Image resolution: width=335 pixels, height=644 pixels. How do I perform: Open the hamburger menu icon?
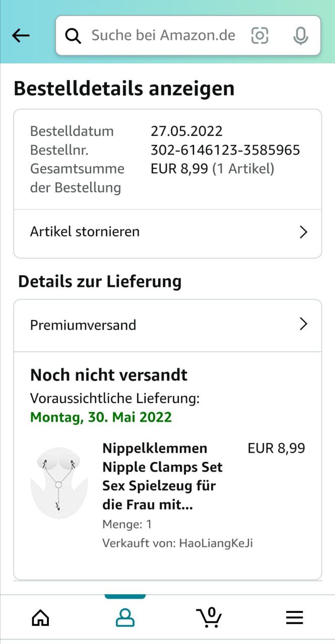295,617
